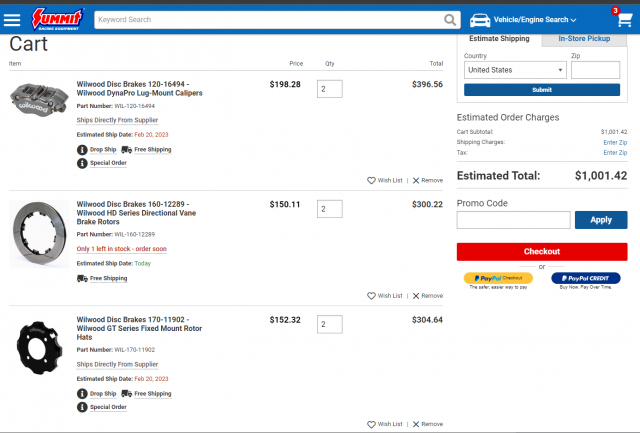Image resolution: width=640 pixels, height=433 pixels.
Task: Click caliper product thumbnail
Action: pos(39,100)
